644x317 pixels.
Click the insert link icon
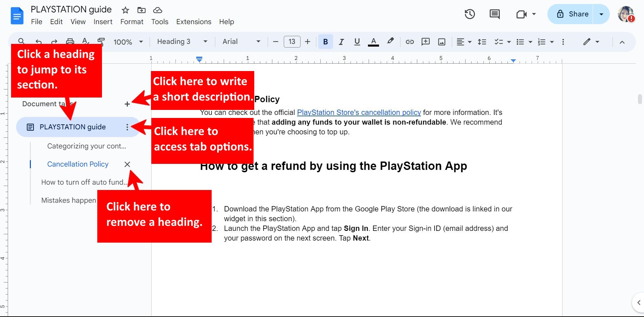(410, 42)
